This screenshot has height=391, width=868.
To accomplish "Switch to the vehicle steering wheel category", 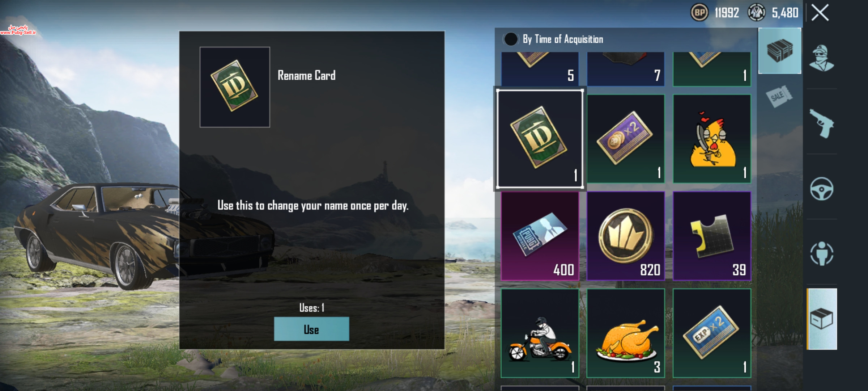I will tap(822, 189).
